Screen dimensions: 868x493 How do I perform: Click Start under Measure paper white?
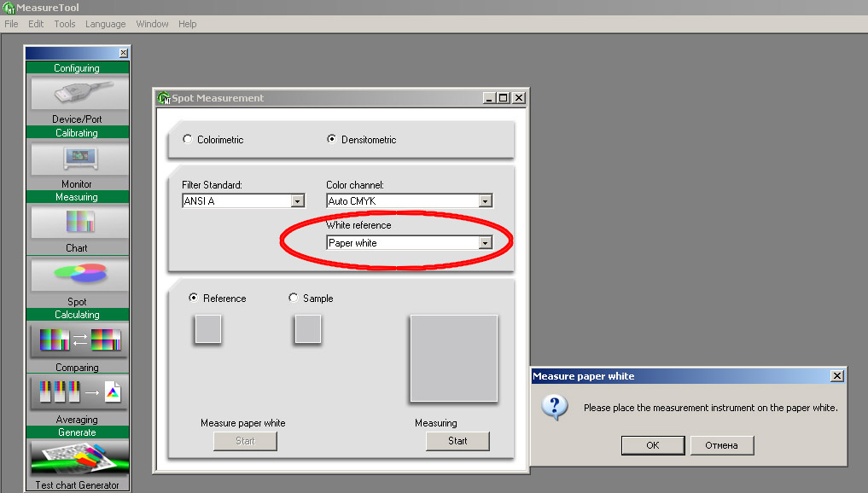click(245, 441)
